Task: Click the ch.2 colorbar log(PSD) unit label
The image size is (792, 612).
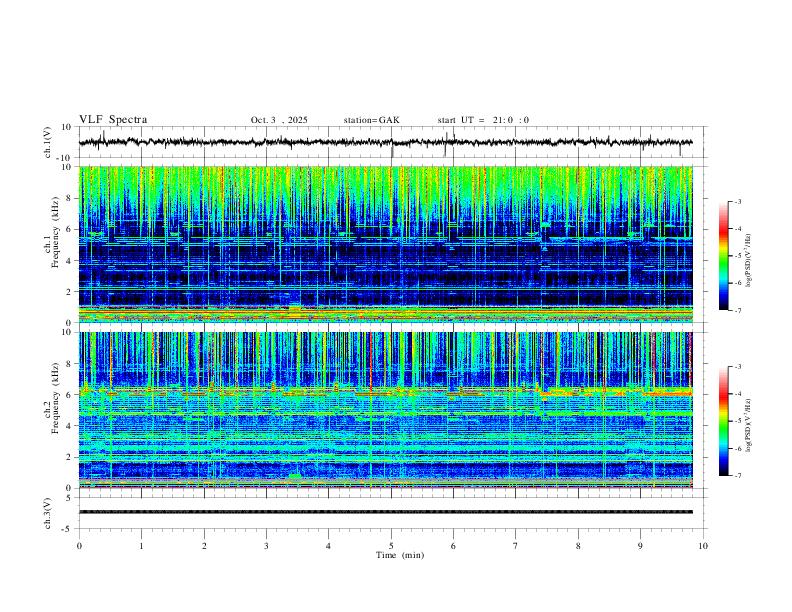Action: (749, 426)
